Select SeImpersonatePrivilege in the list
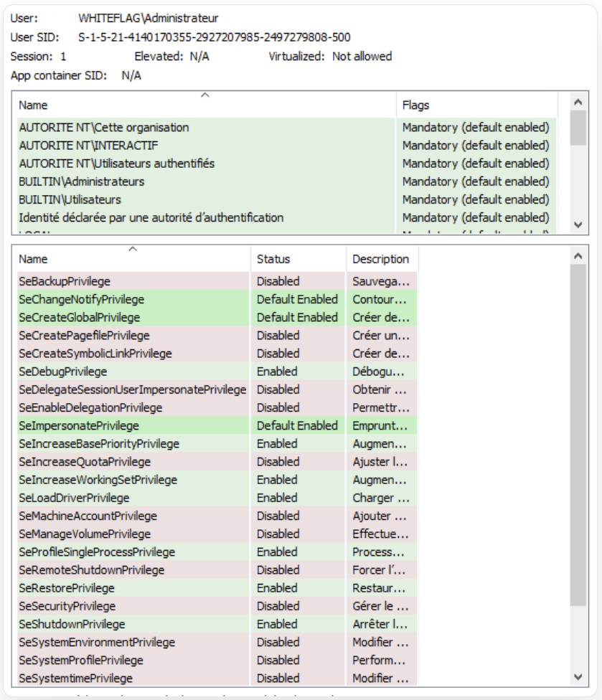Image resolution: width=602 pixels, height=700 pixels. 78,425
